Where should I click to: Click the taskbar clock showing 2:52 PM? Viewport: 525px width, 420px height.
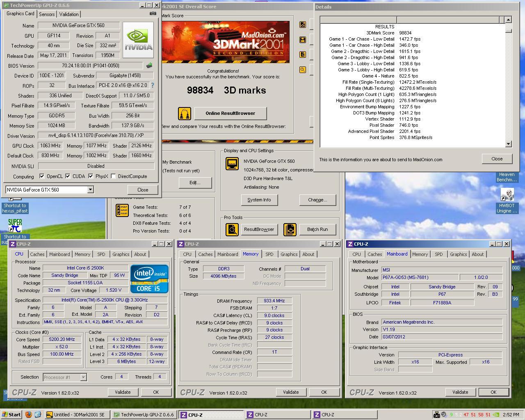pyautogui.click(x=511, y=415)
